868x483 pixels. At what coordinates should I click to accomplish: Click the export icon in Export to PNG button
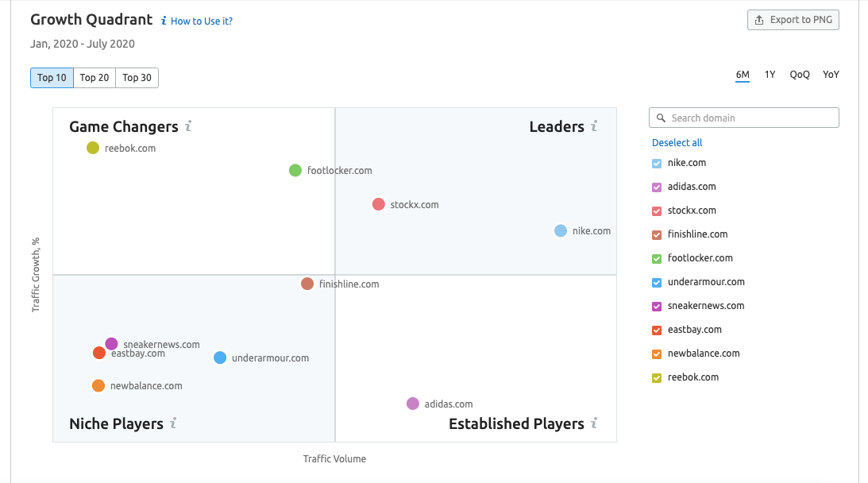759,19
